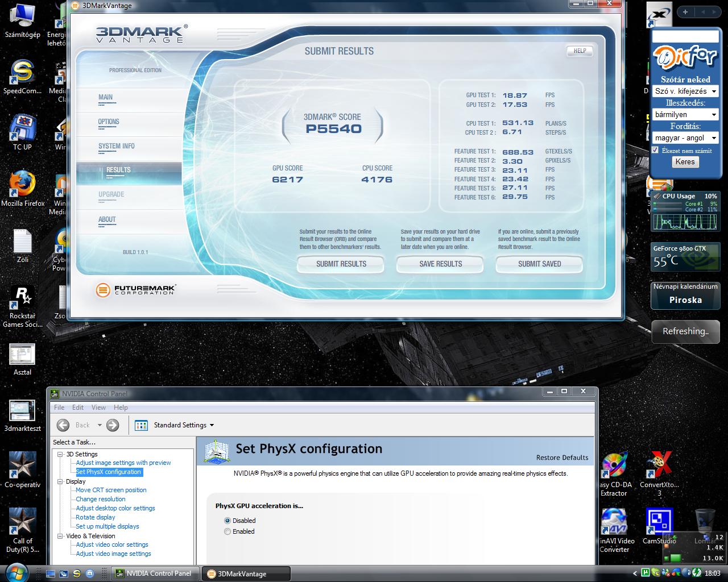Select Move CRT screen position task

(x=111, y=490)
